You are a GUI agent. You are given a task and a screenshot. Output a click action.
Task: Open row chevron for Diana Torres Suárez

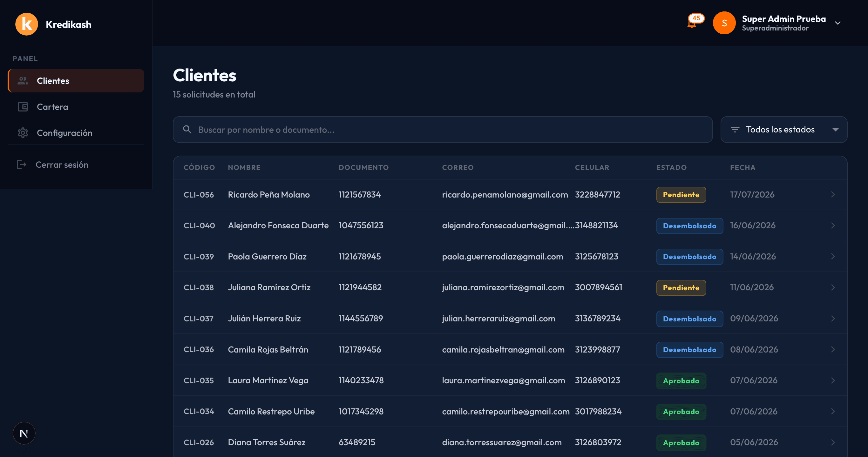click(x=833, y=442)
